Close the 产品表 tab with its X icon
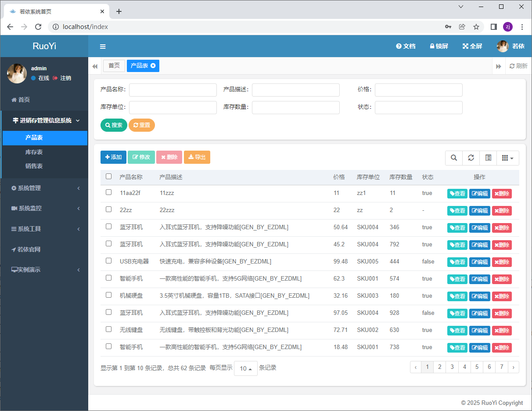 point(153,66)
